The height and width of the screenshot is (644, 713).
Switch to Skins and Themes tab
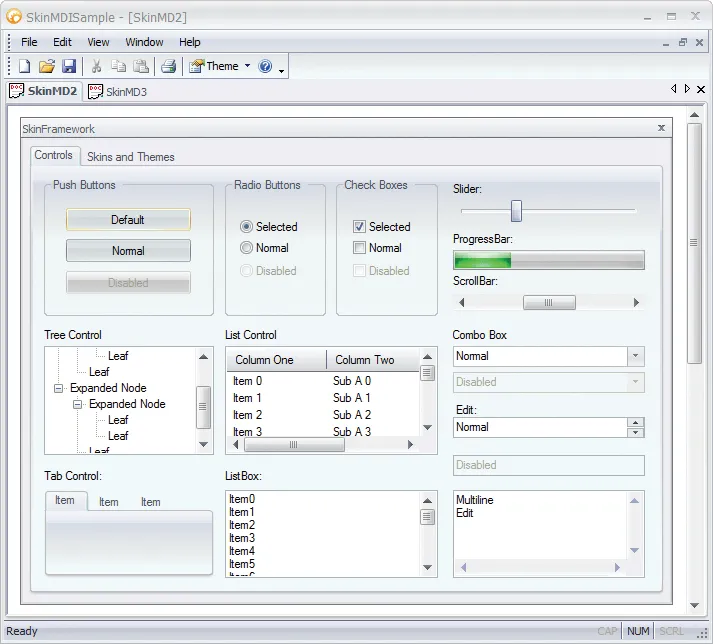coord(131,157)
